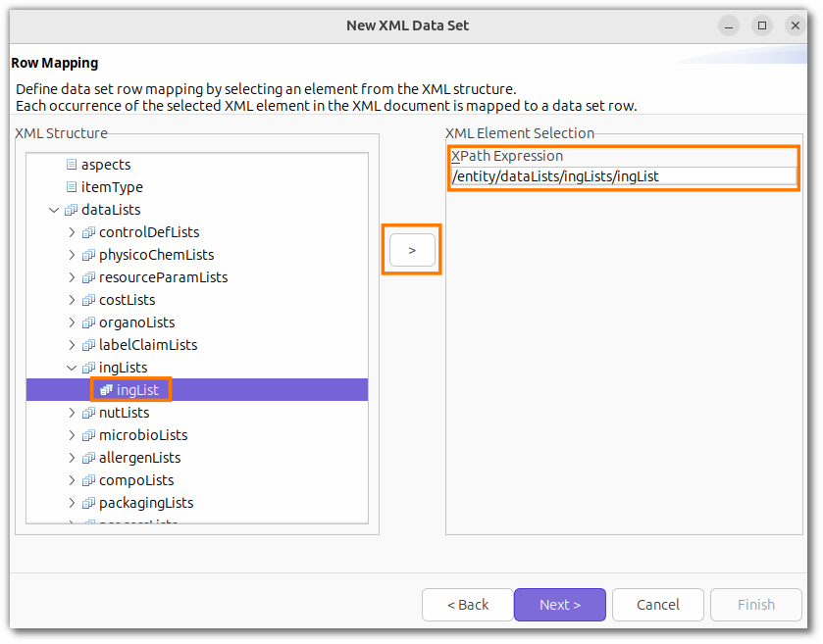Cancel the New XML Data Set dialog
This screenshot has height=644, width=823.
[x=657, y=605]
